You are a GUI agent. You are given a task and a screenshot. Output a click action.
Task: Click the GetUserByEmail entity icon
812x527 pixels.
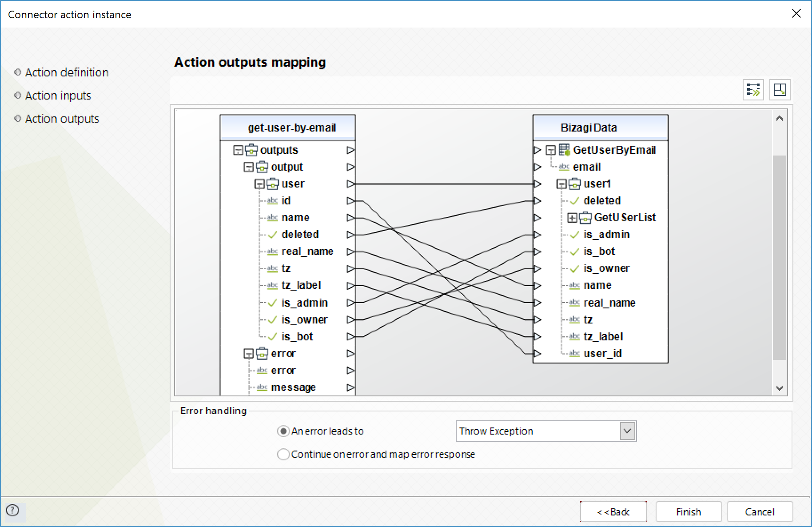(564, 150)
